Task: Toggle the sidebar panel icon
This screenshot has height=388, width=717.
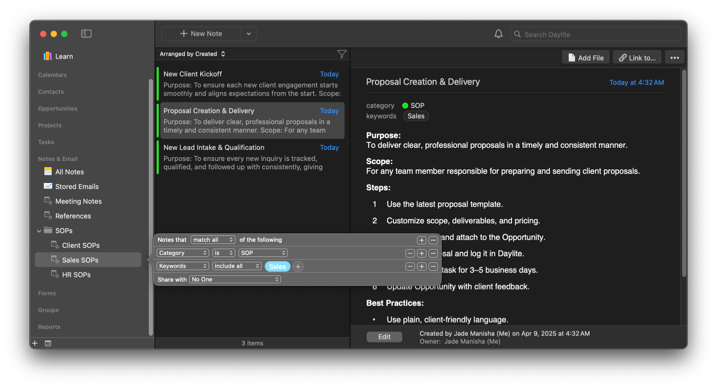Action: (x=86, y=34)
